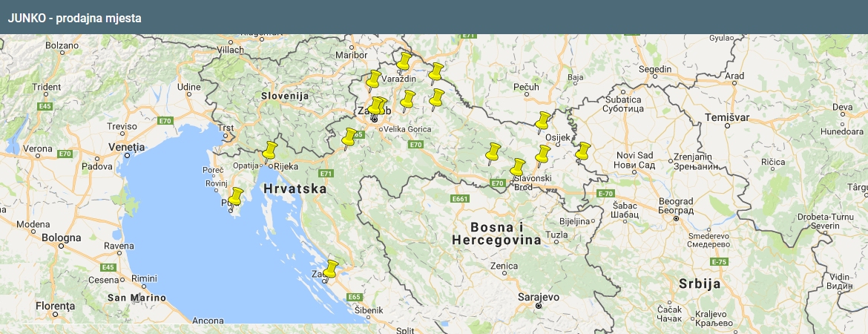Select the Bijeljina town label
This screenshot has height=334, width=868.
575,221
